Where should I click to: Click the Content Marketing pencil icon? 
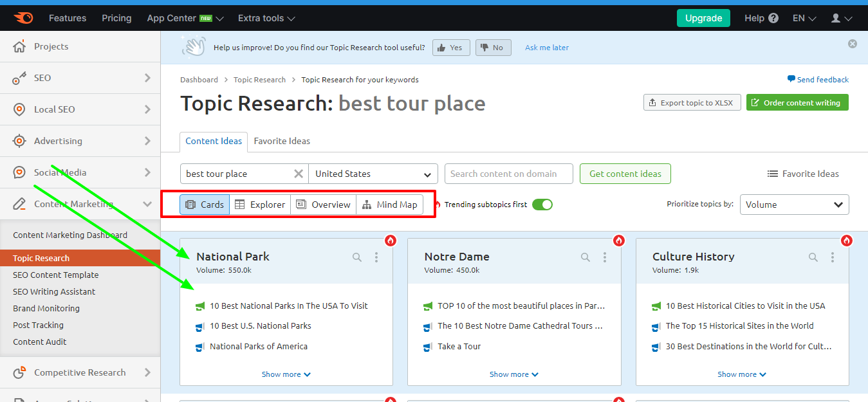tap(19, 204)
